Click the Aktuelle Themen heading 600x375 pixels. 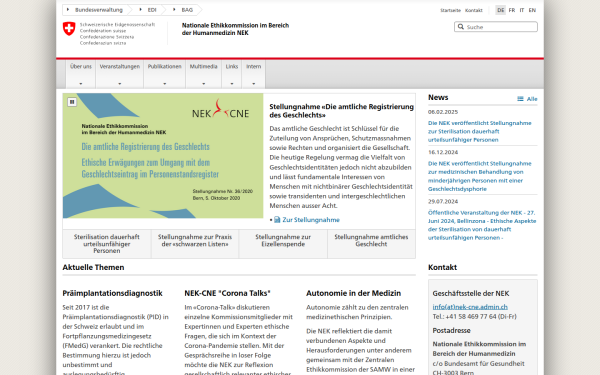tap(93, 267)
